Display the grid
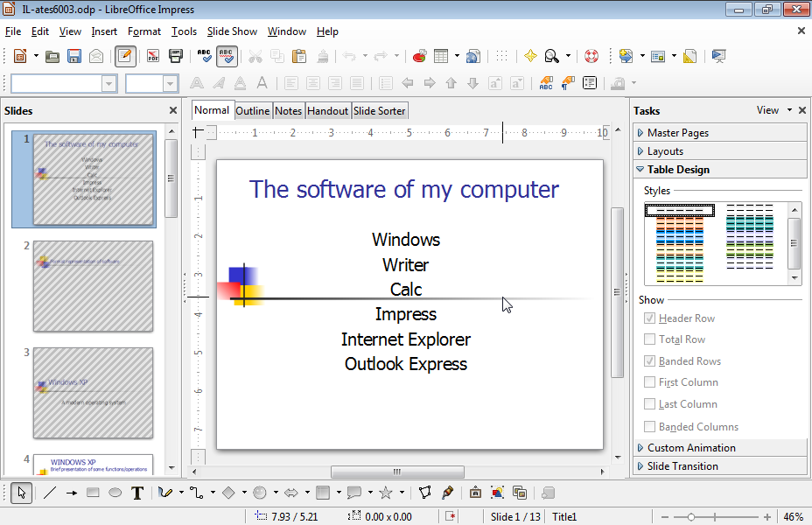This screenshot has height=525, width=812. point(501,56)
